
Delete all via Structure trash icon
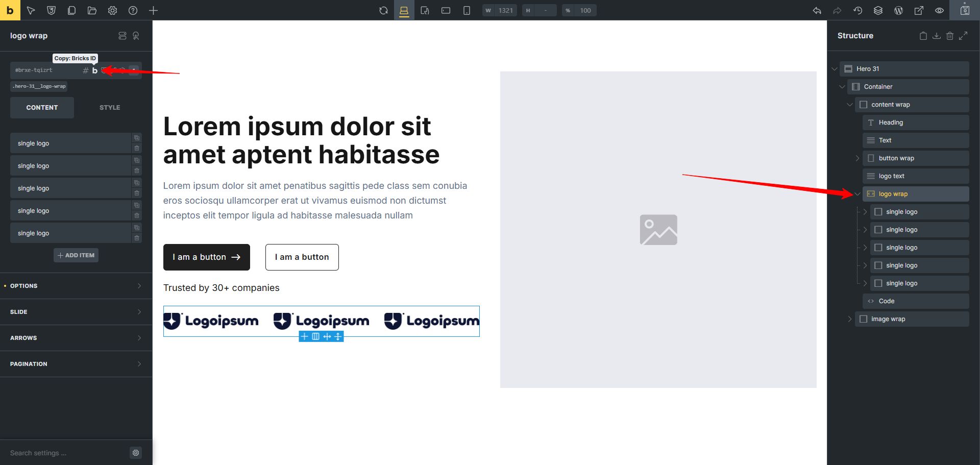(x=949, y=36)
